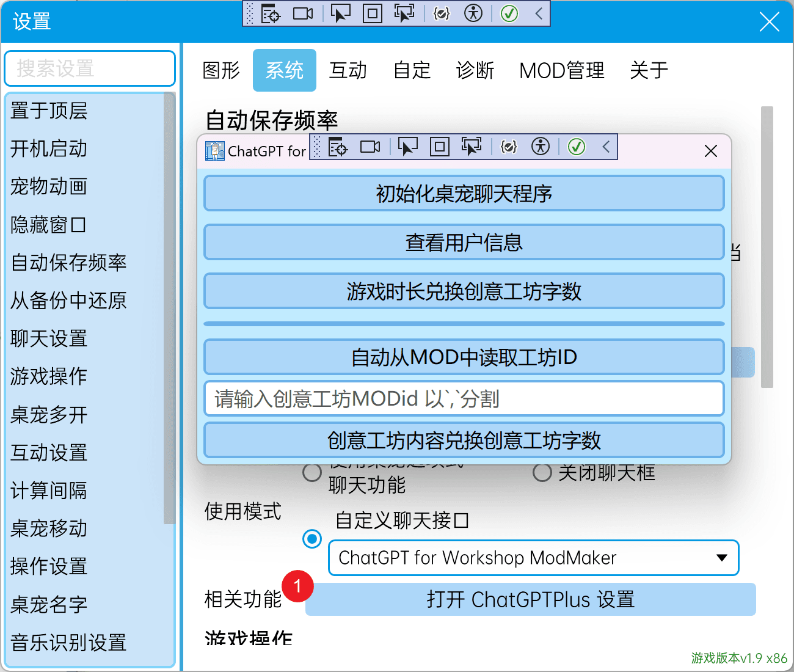Image resolution: width=794 pixels, height=672 pixels.
Task: Click the 使用模式 label
Action: [x=243, y=511]
